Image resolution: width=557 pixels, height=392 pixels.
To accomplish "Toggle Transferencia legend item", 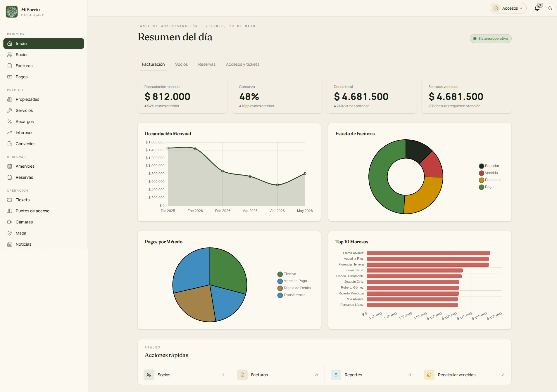I will pos(292,295).
